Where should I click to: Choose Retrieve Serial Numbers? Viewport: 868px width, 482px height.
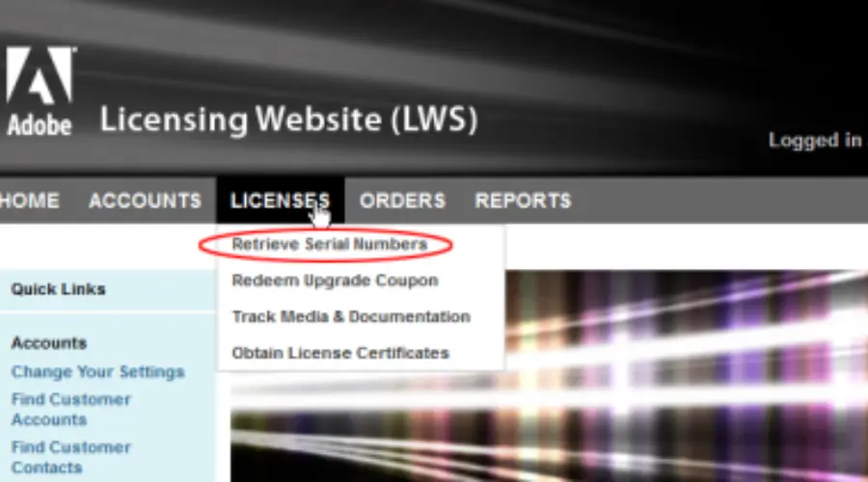point(330,244)
